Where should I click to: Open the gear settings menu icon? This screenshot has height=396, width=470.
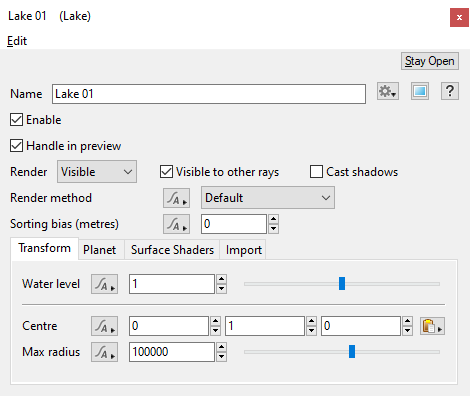click(388, 91)
